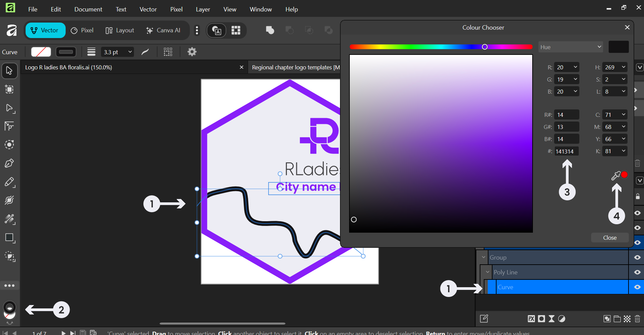Viewport: 644px width, 335px height.
Task: Switch to Layout persona
Action: (120, 30)
